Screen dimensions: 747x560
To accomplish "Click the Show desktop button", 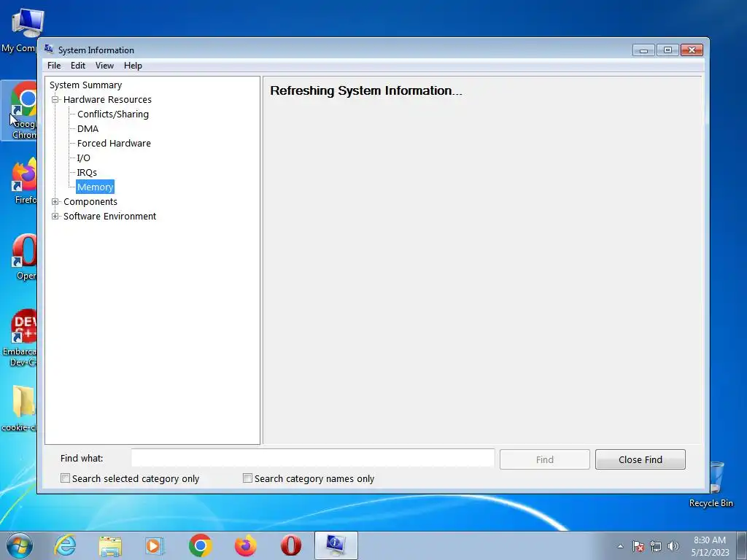I will [742, 545].
